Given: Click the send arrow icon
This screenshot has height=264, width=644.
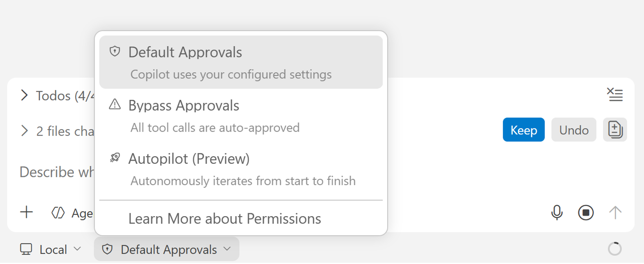Looking at the screenshot, I should [x=615, y=213].
